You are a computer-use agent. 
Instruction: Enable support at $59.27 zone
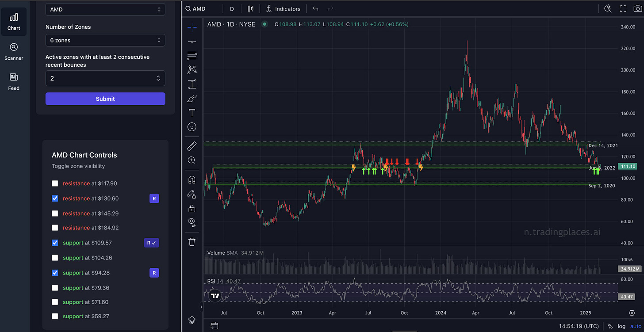pyautogui.click(x=55, y=316)
